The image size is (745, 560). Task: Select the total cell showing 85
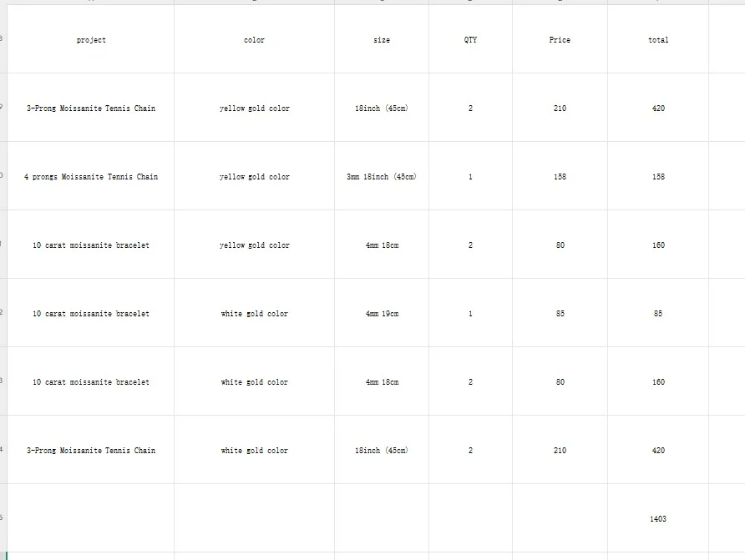click(658, 314)
